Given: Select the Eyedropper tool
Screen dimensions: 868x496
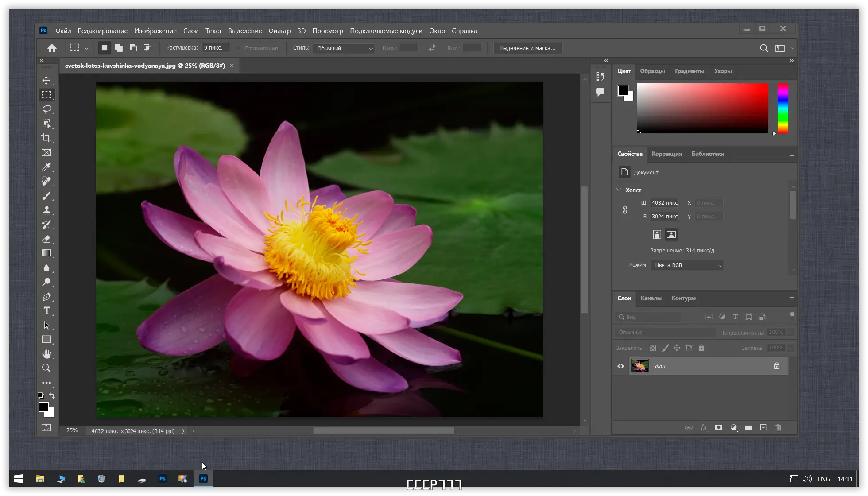Looking at the screenshot, I should (46, 167).
